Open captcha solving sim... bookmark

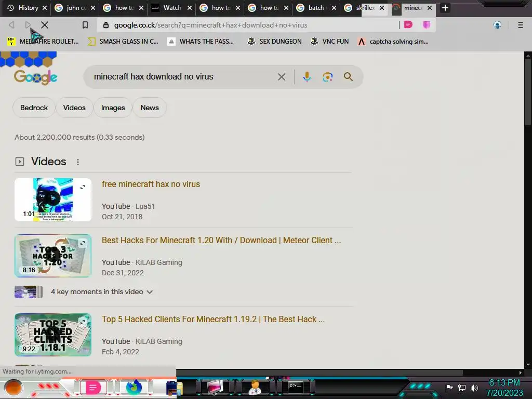tap(393, 42)
